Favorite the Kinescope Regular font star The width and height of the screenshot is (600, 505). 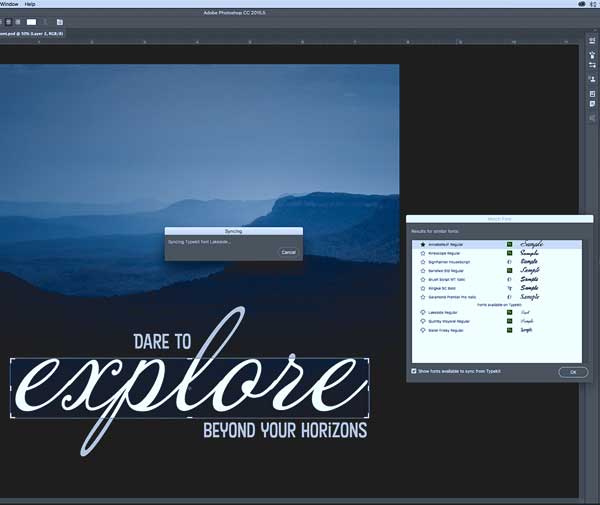[x=423, y=253]
